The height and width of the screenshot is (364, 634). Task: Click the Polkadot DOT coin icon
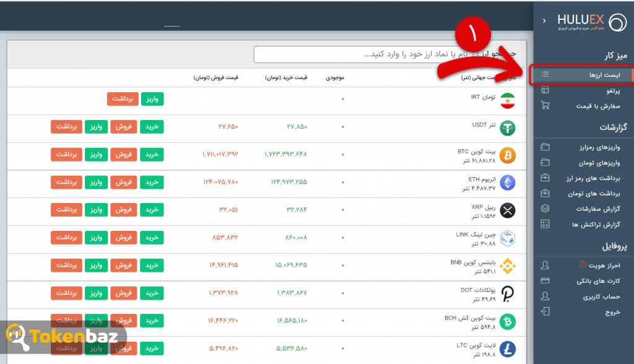[x=508, y=293]
